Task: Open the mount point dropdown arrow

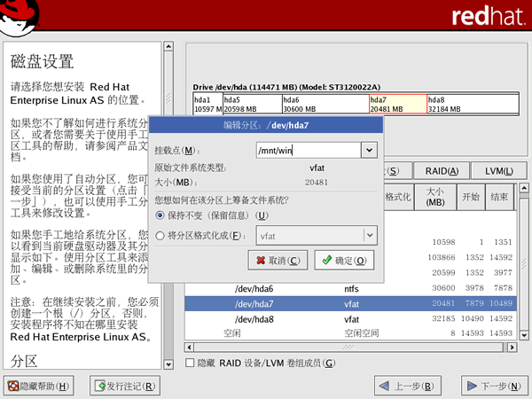Action: click(369, 150)
